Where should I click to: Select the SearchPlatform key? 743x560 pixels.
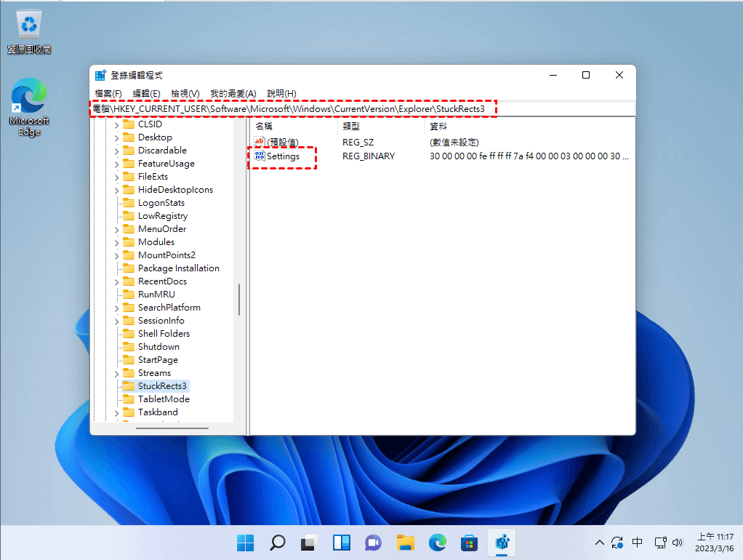click(169, 308)
